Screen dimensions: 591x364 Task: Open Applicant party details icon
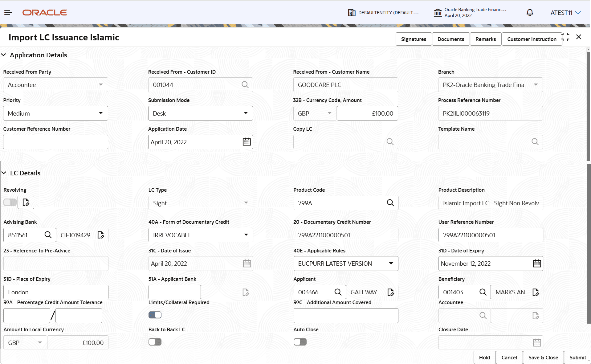[x=391, y=292]
